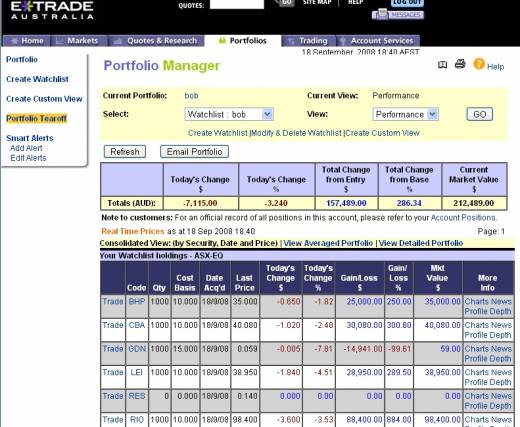Click the Site Map link
Image resolution: width=520 pixels, height=427 pixels.
point(317,3)
